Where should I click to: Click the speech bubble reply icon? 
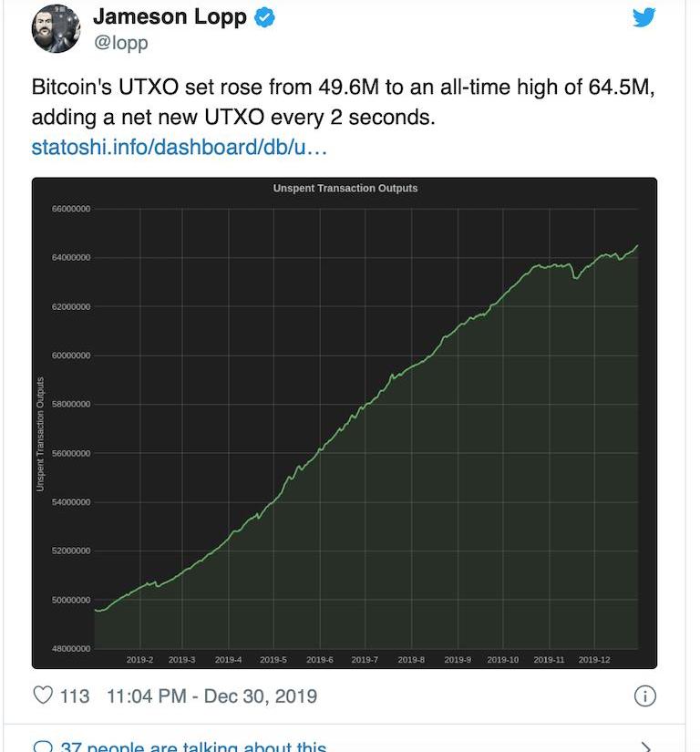[43, 747]
